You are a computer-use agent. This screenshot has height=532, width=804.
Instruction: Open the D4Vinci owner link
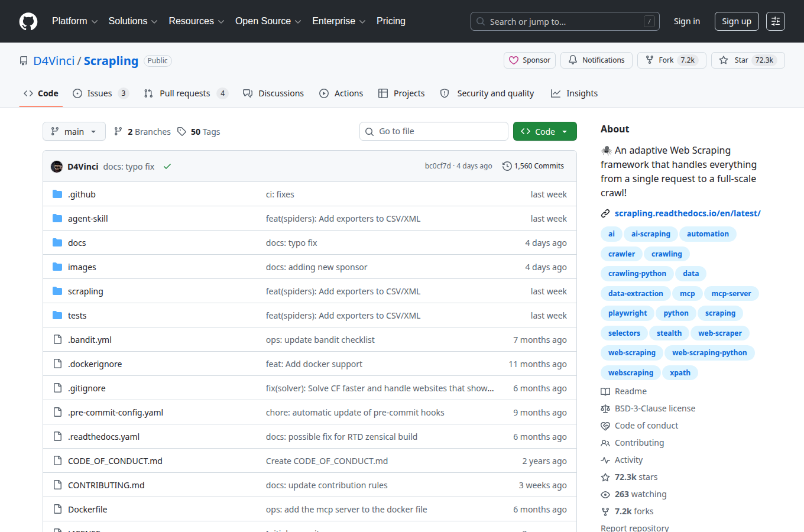(54, 61)
